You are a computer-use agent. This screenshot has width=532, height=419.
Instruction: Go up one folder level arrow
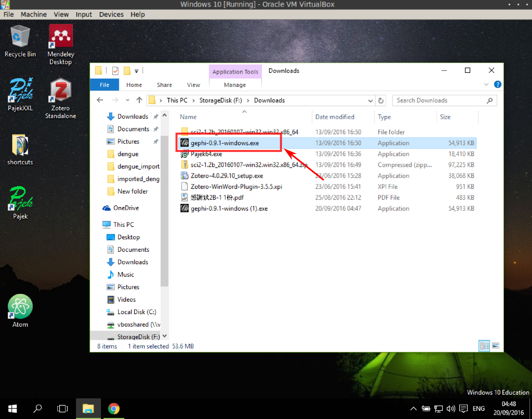click(139, 100)
